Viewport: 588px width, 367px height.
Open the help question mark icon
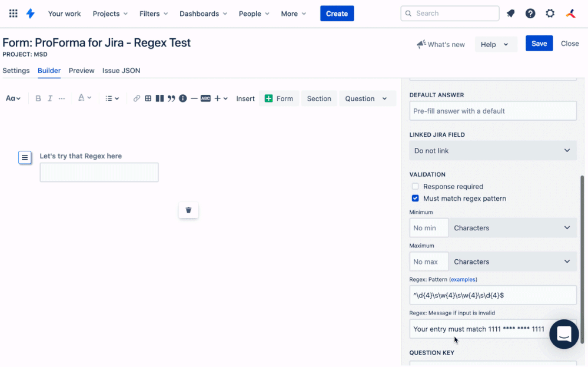(530, 14)
